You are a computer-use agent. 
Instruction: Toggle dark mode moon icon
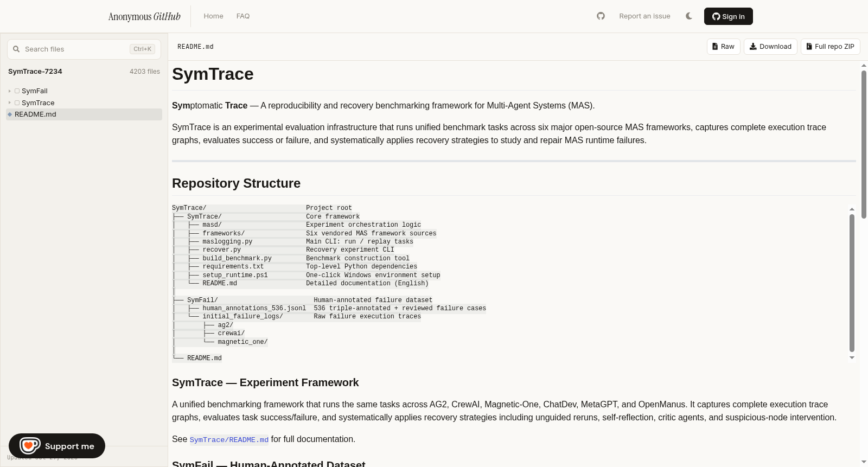click(x=689, y=16)
